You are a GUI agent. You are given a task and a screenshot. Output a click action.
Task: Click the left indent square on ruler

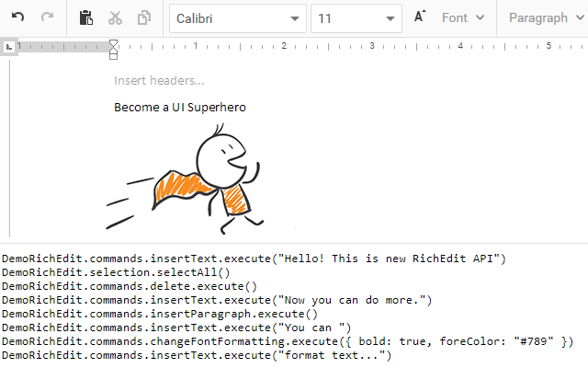pyautogui.click(x=114, y=56)
